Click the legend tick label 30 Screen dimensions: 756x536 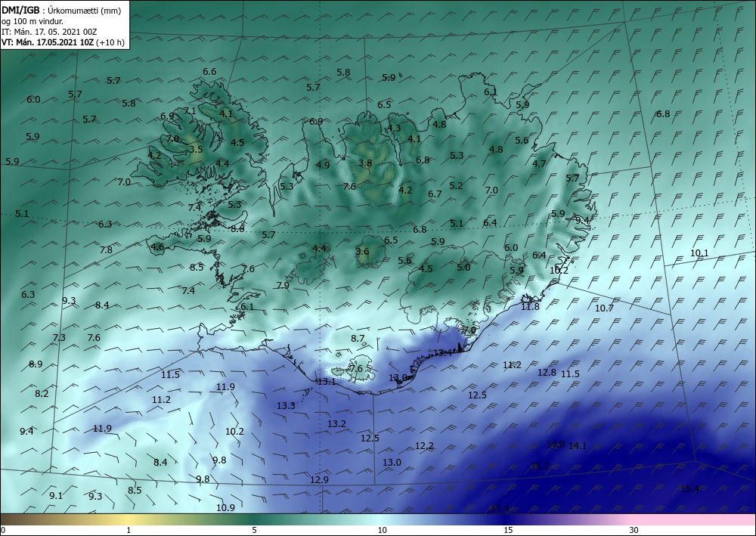[634, 530]
